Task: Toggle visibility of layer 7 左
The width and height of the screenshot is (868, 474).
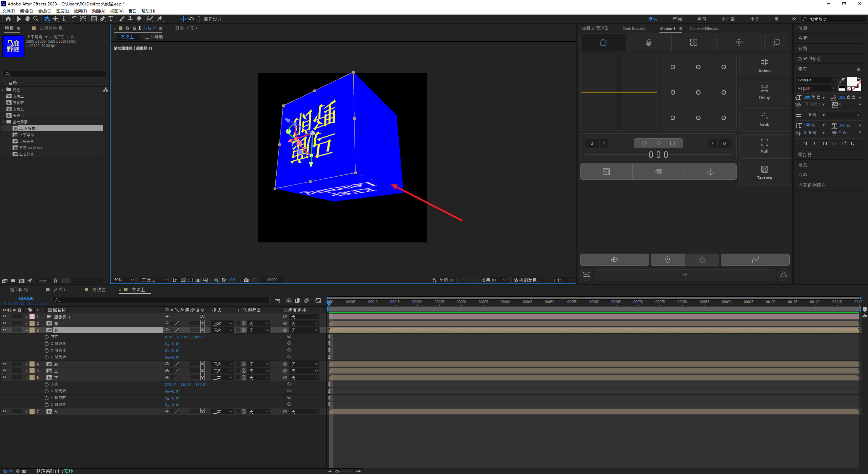Action: pos(4,411)
